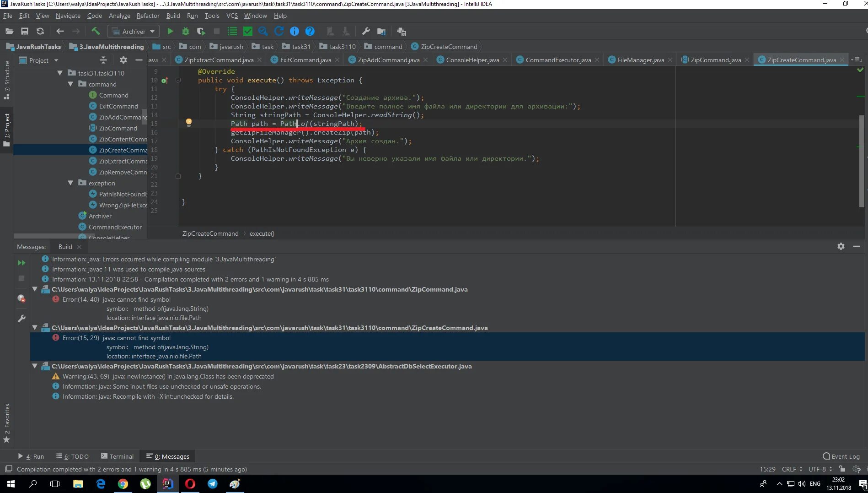Open the 6: TODO tool window
The width and height of the screenshot is (868, 493).
click(x=72, y=456)
